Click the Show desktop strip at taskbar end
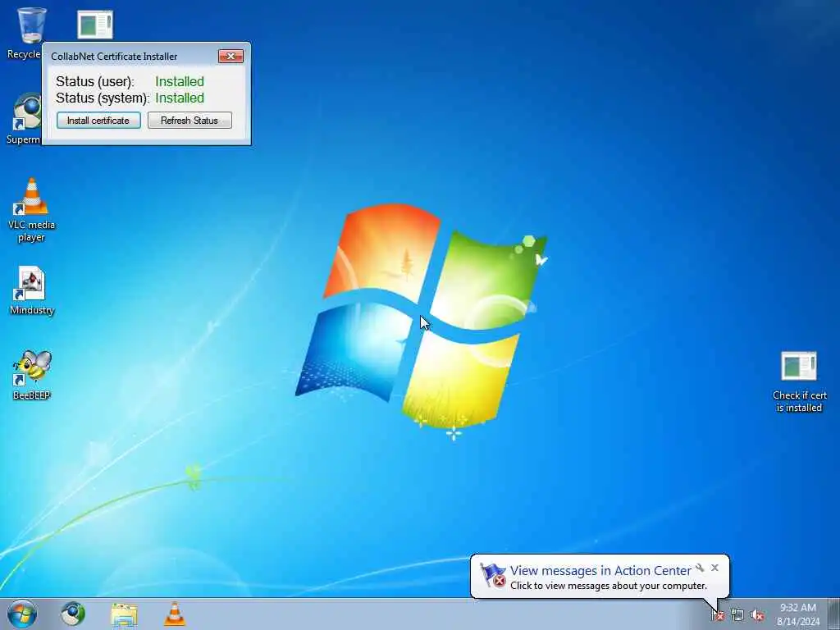 tap(834, 614)
